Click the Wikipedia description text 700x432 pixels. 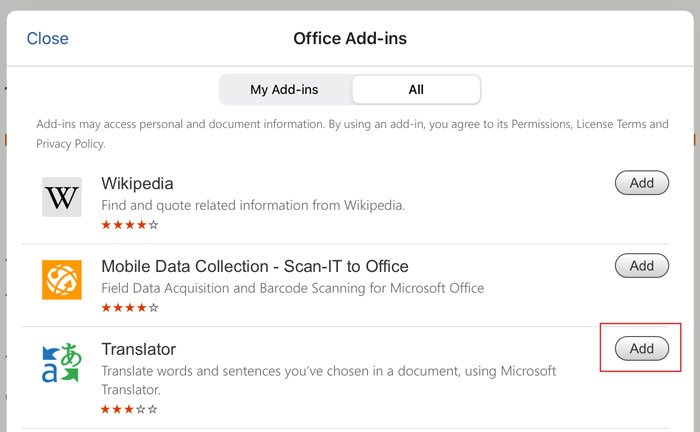point(253,205)
